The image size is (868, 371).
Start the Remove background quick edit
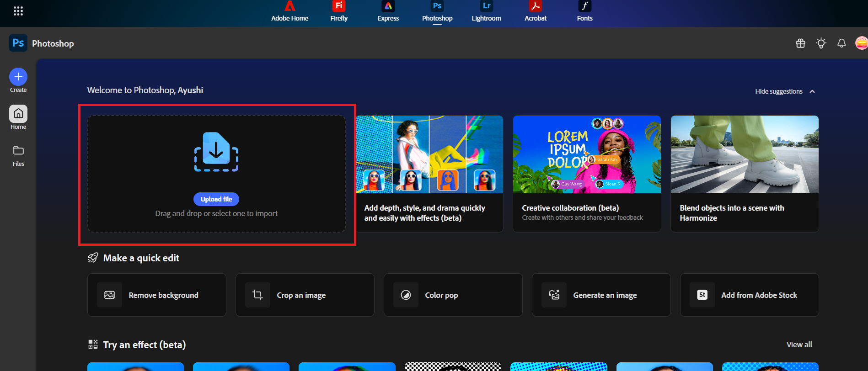[157, 295]
